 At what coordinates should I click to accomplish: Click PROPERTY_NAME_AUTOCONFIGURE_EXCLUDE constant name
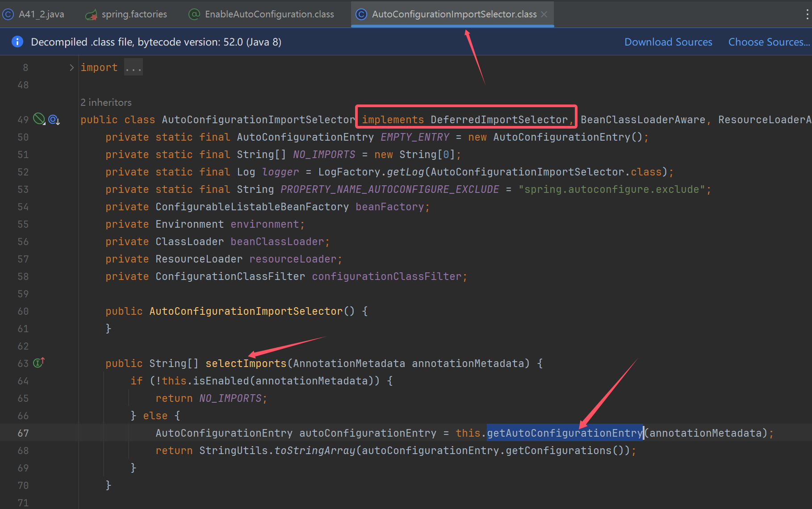389,189
